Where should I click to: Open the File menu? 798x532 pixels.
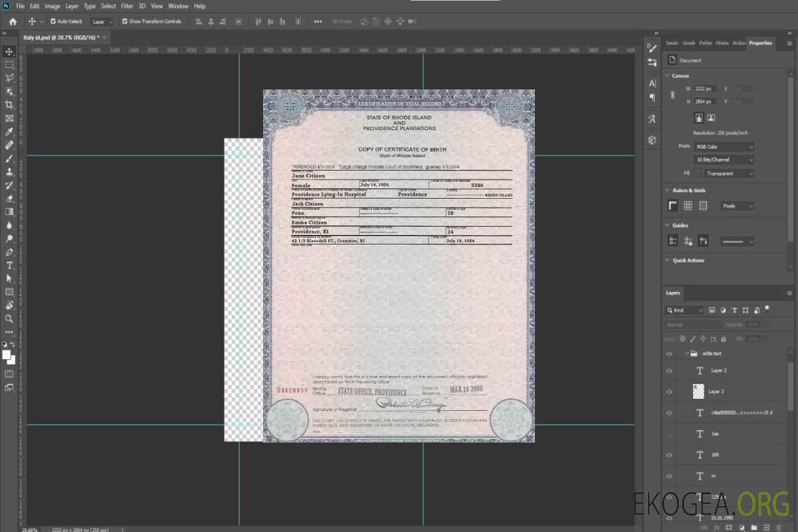(x=21, y=6)
